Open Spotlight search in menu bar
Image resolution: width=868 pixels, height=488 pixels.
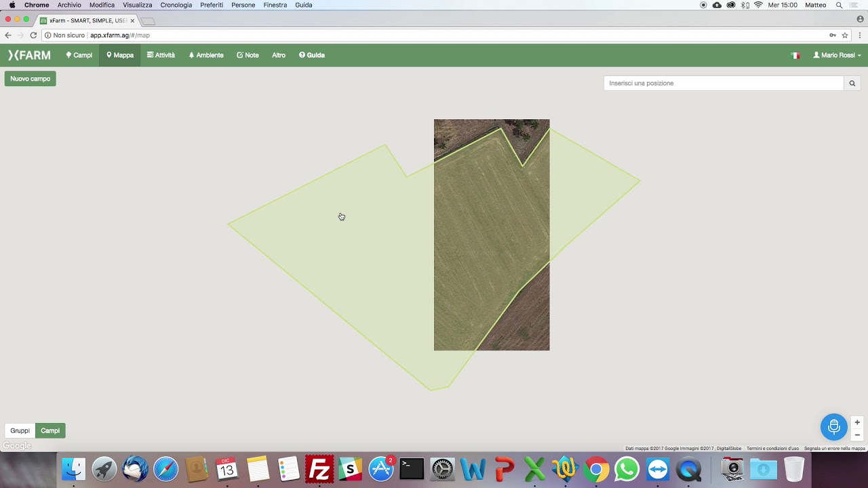click(839, 5)
